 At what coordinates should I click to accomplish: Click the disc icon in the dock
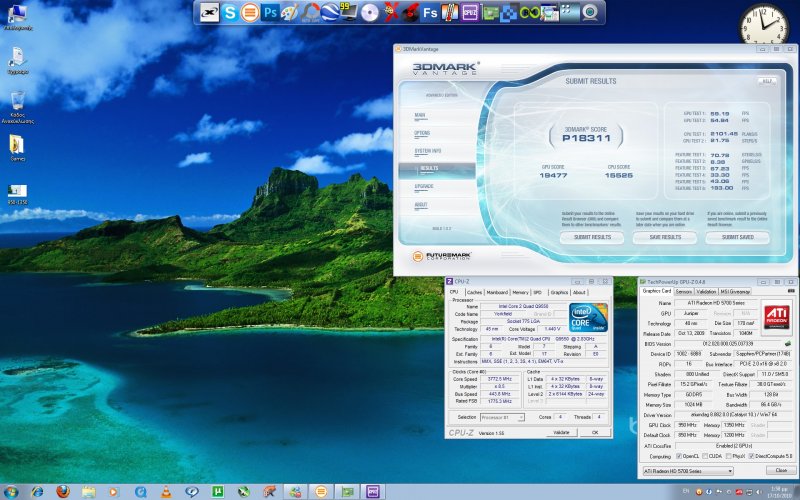tap(370, 13)
